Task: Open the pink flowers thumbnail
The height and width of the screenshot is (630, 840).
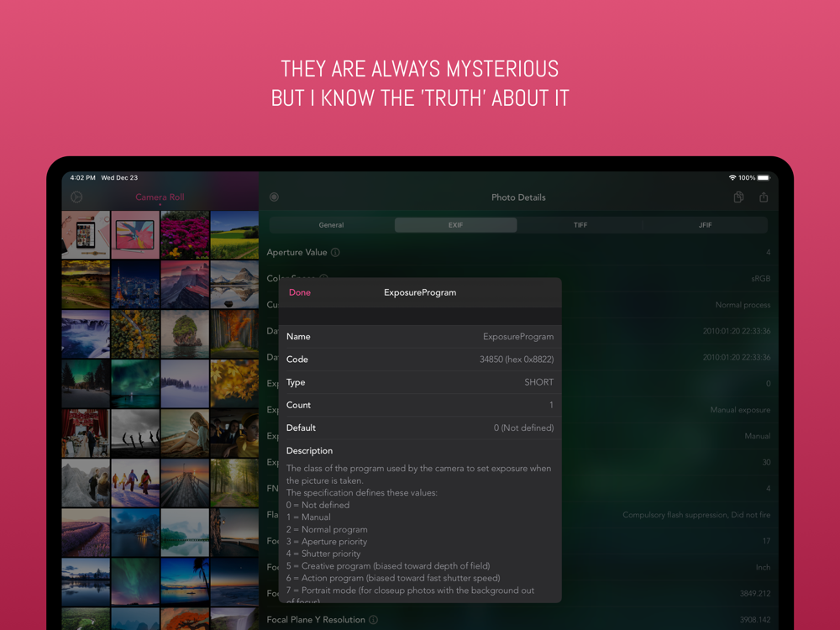Action: point(185,234)
